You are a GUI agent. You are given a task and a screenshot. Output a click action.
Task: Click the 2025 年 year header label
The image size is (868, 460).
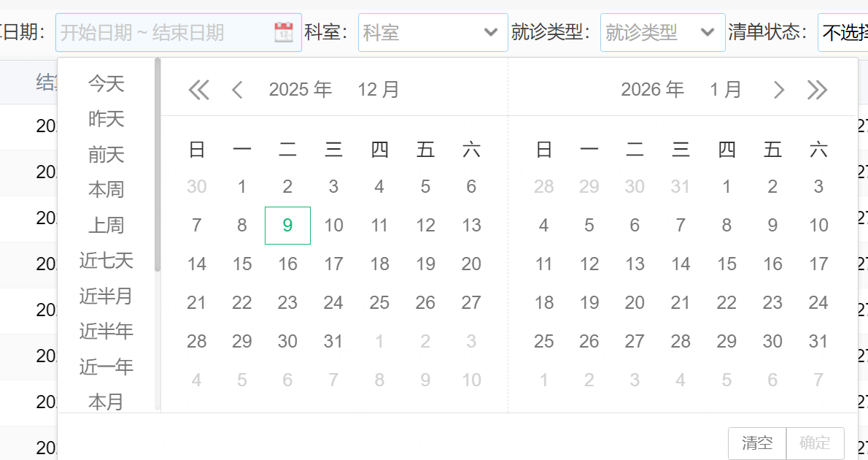tap(300, 90)
